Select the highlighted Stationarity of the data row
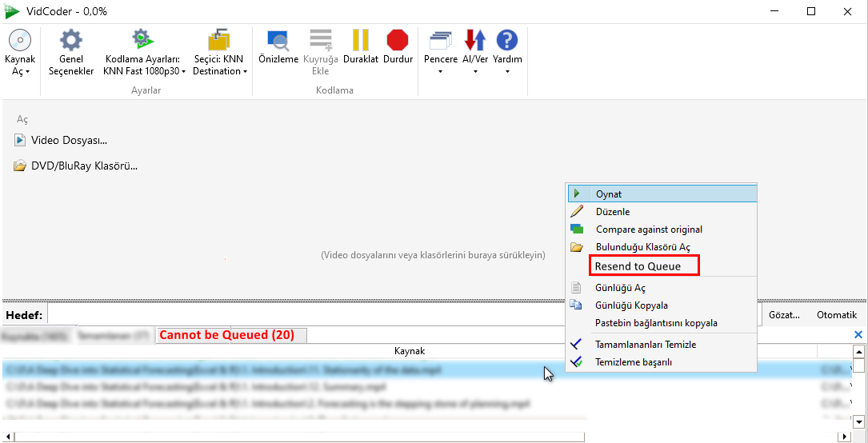The height and width of the screenshot is (443, 868). click(426, 370)
